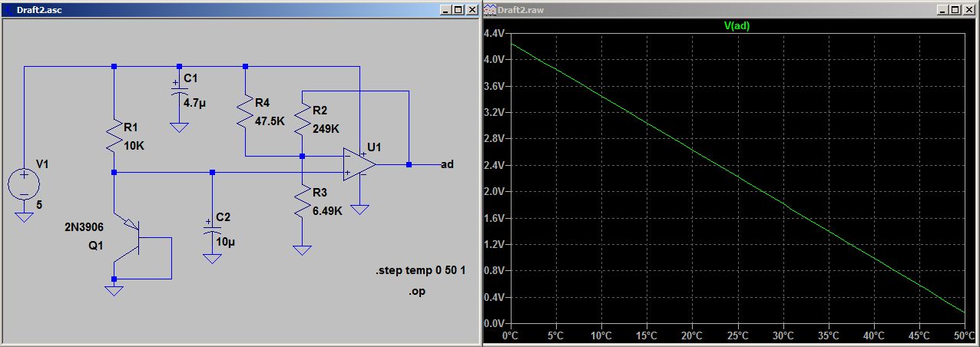Close the Draft2.raw window
This screenshot has height=347, width=980.
click(971, 10)
